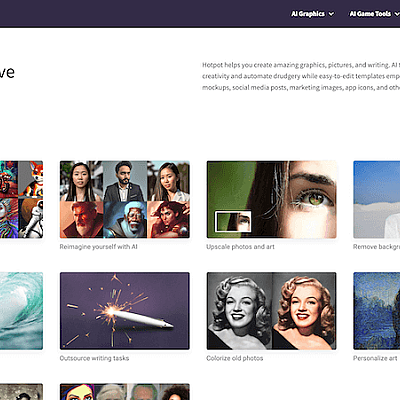Click the Upscale photos and art caption

[240, 247]
